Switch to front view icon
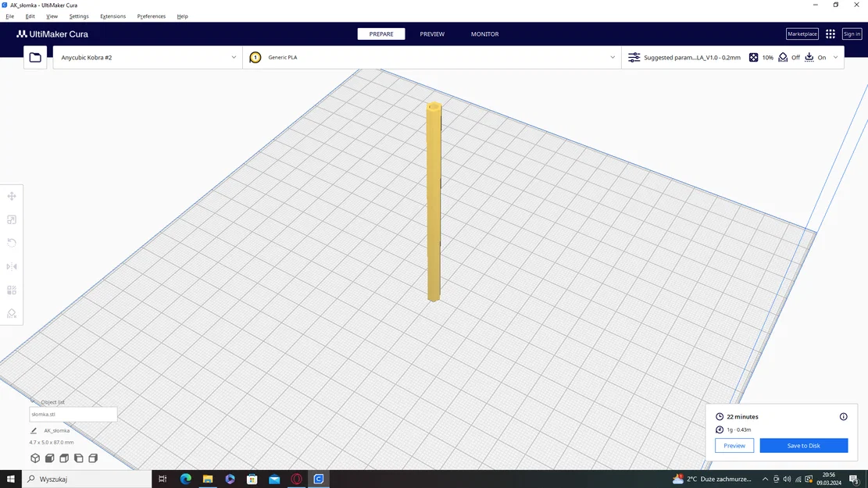This screenshot has width=868, height=488. pos(50,458)
